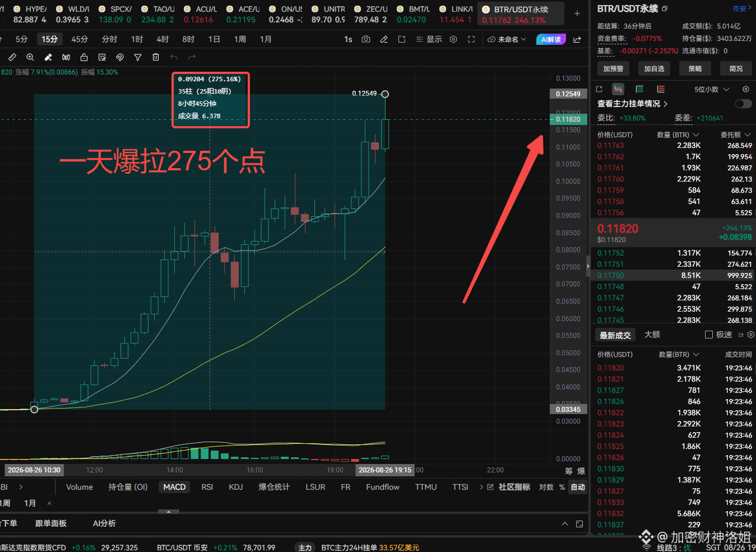Toggle the 爆仓统计 indicator

[274, 487]
